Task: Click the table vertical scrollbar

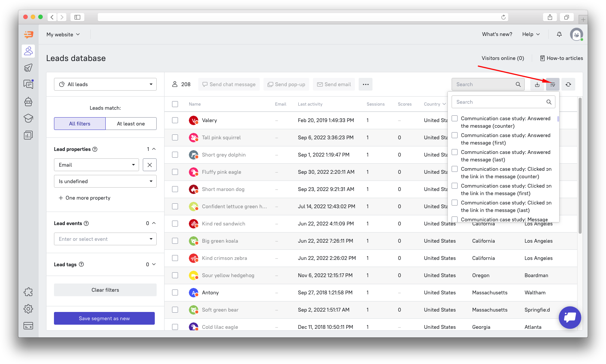Action: click(x=580, y=166)
